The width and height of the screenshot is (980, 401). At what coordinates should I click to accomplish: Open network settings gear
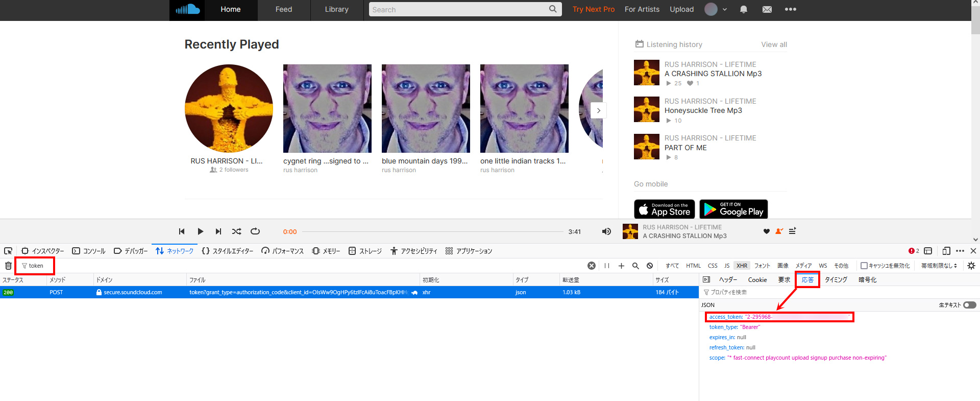point(971,266)
